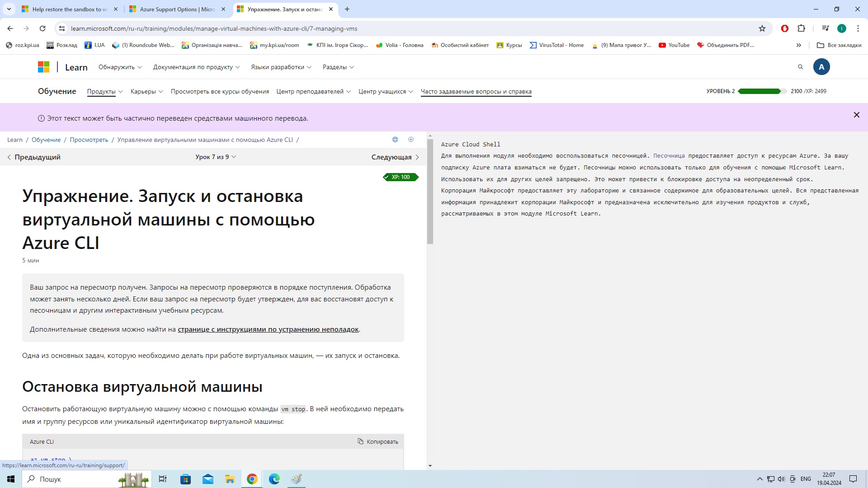Open the Chrome profile avatar

[842, 28]
